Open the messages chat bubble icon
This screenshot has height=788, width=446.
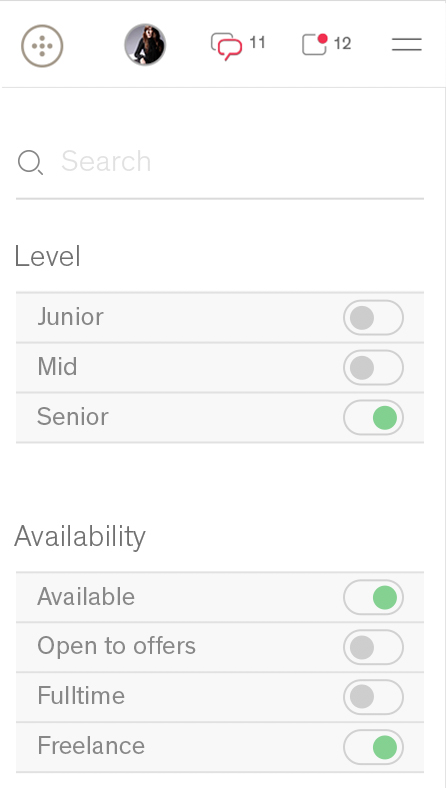pos(227,46)
